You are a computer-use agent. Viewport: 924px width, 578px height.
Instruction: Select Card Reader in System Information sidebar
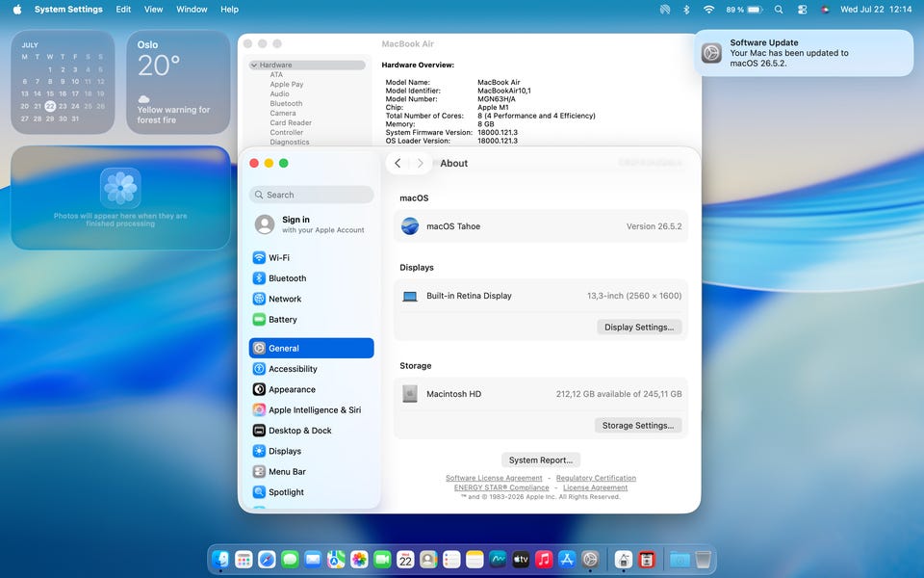click(291, 122)
